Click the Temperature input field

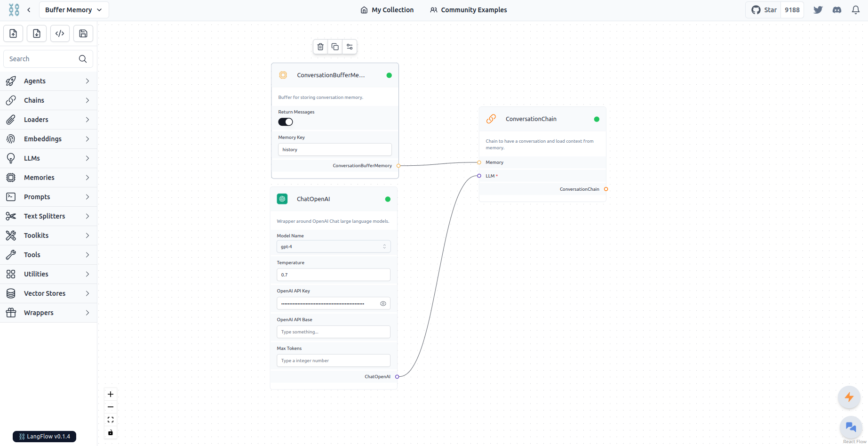[334, 275]
